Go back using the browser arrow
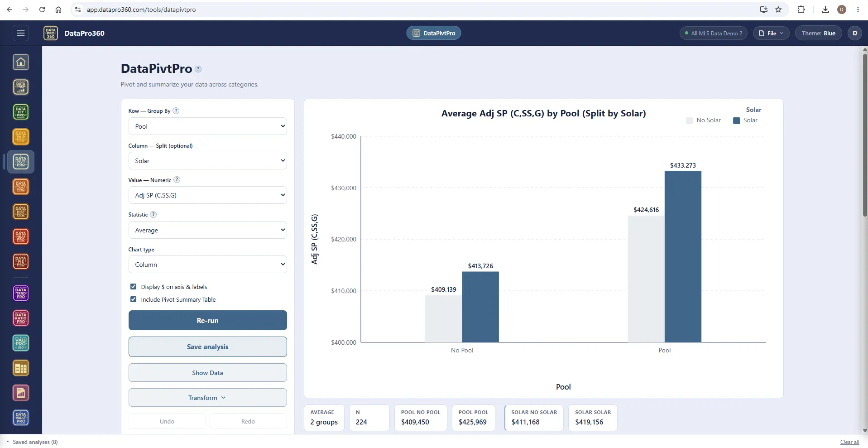 [10, 10]
